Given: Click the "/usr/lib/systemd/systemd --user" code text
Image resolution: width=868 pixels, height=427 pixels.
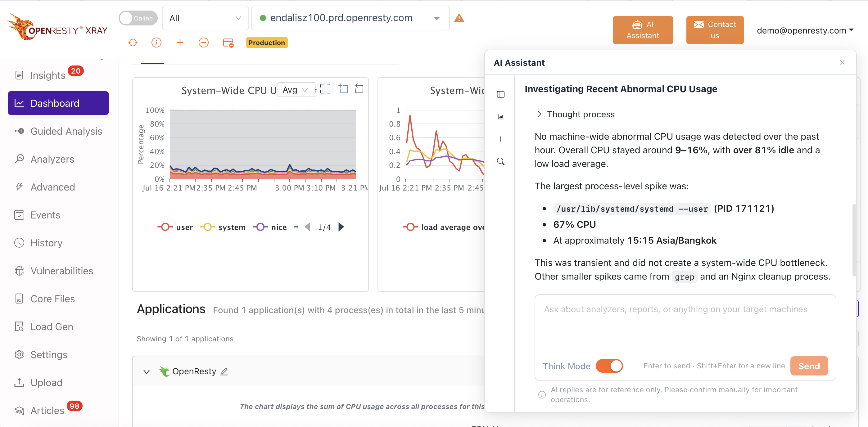Looking at the screenshot, I should (632, 209).
